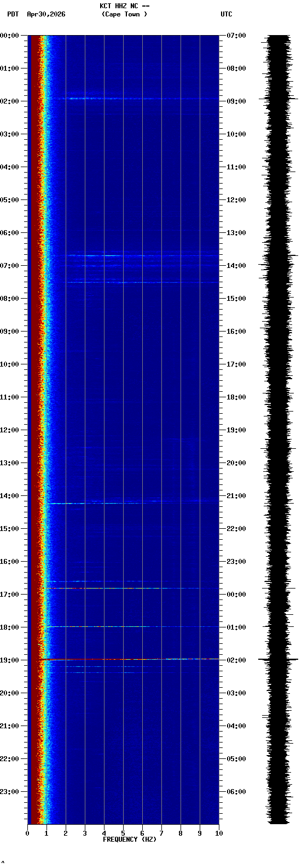This screenshot has width=302, height=868.
Task: Click the UTC axis label '16:00'
Action: point(236,332)
